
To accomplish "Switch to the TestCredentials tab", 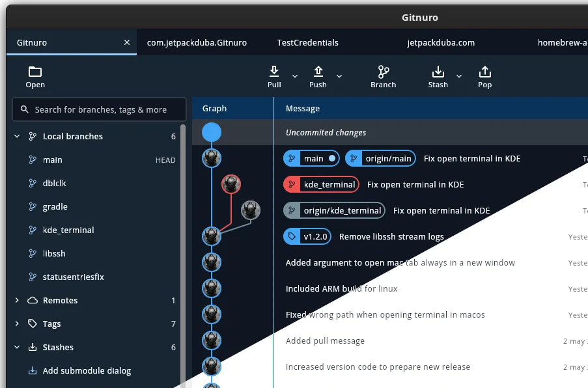I will pyautogui.click(x=307, y=43).
